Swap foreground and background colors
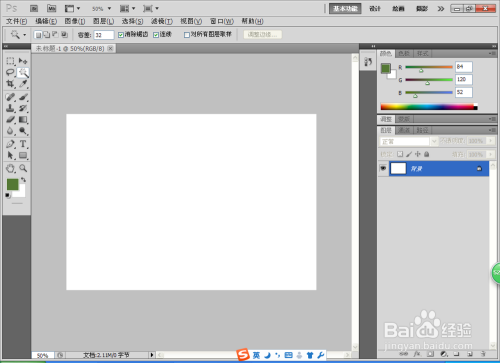500x363 pixels. pos(23,180)
